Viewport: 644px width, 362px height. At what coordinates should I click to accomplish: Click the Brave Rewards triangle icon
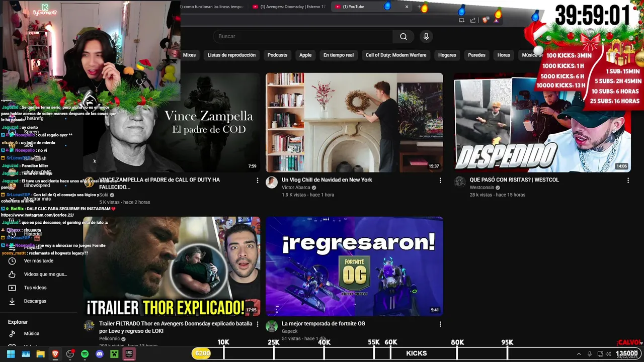click(497, 20)
